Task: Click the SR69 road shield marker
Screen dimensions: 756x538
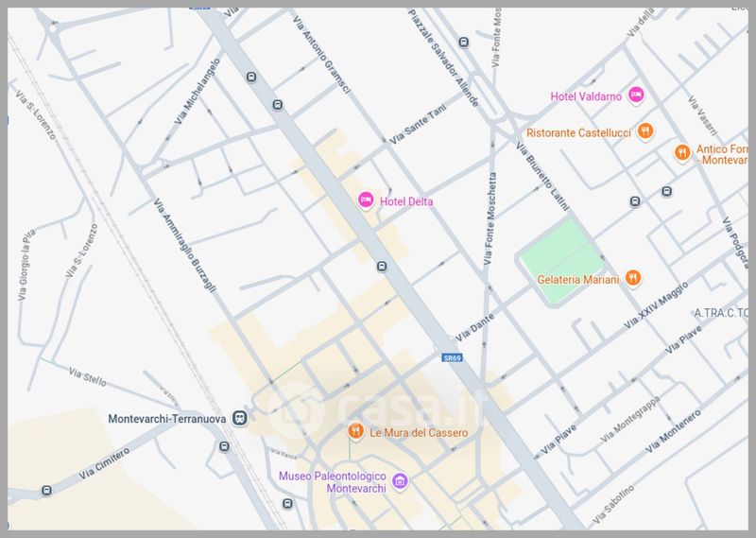Action: coord(452,358)
